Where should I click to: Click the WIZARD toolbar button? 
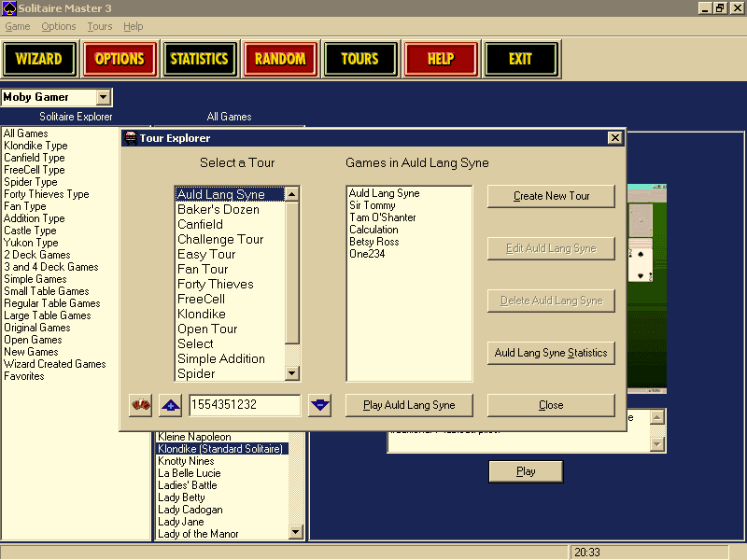[x=39, y=59]
